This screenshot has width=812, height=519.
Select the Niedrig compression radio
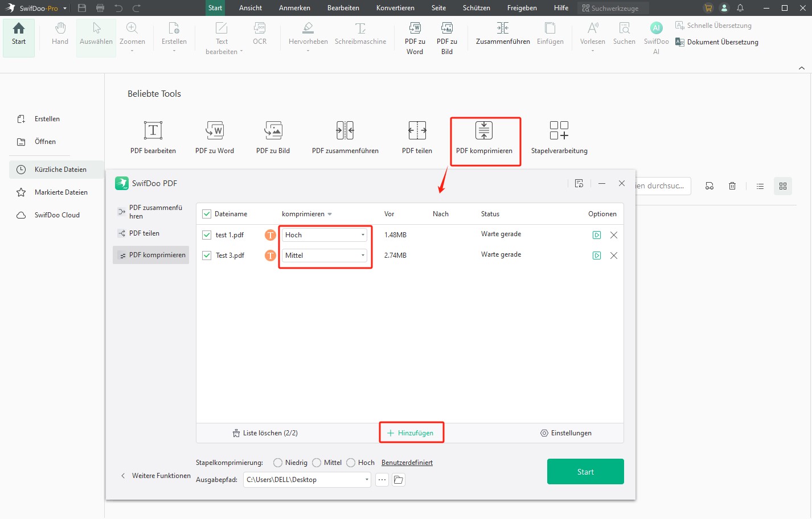[278, 463]
